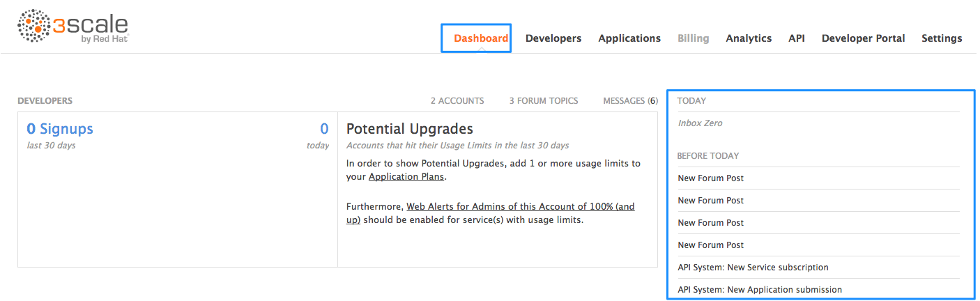
Task: View the 2 Accounts link
Action: point(457,101)
